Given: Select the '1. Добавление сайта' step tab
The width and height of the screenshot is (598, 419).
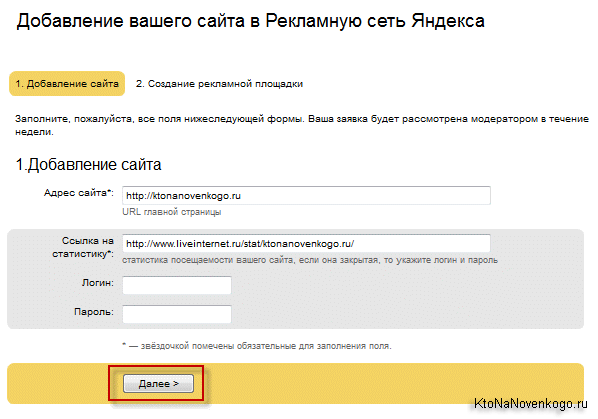Looking at the screenshot, I should coord(67,83).
